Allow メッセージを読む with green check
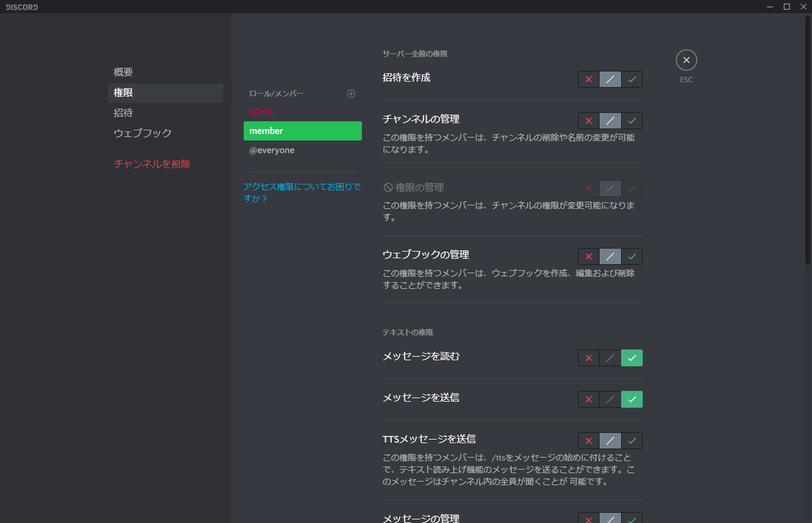This screenshot has height=523, width=812. pos(632,358)
